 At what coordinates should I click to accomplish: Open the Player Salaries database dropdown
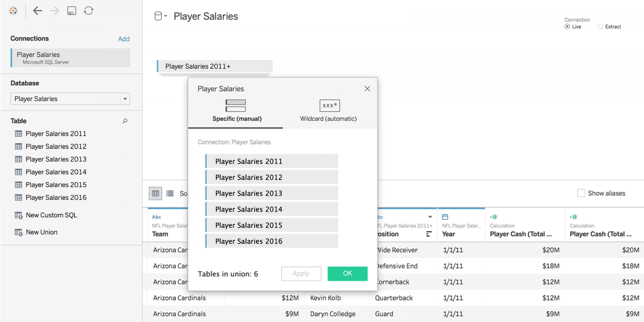click(x=125, y=99)
